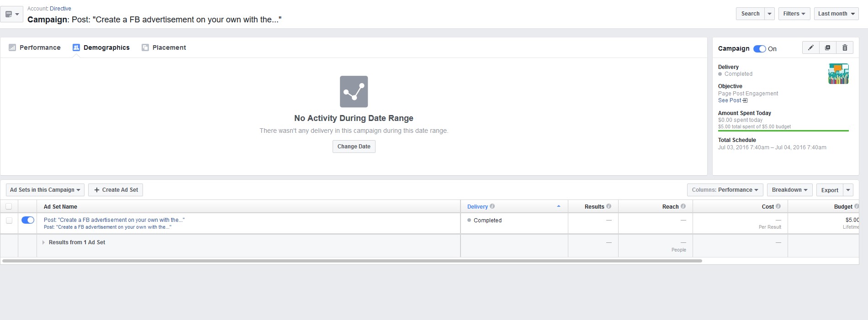Click the horizontal table scrollbar

(352, 261)
